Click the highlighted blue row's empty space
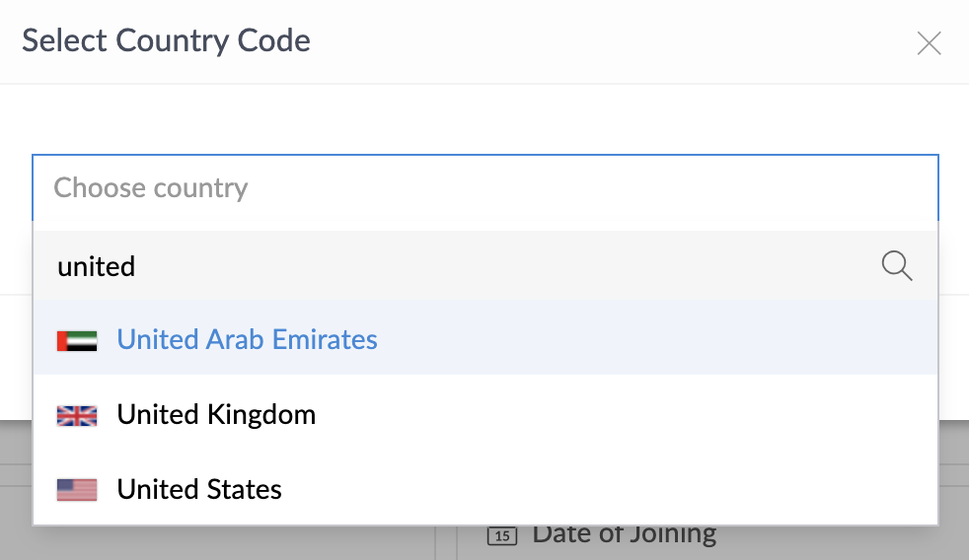Screen dimensions: 969x560 pos(651,340)
